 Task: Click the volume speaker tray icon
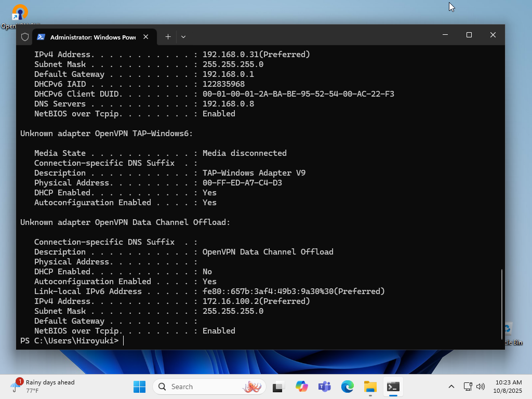point(481,387)
